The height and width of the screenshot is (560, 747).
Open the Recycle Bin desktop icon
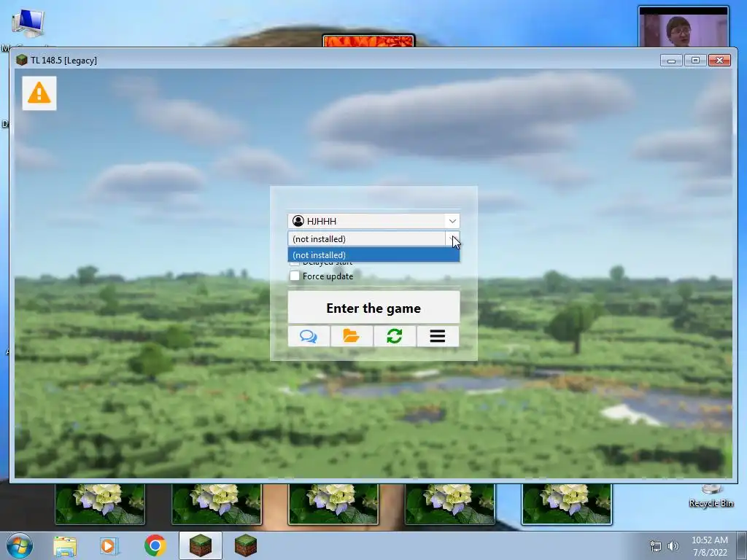(x=711, y=496)
